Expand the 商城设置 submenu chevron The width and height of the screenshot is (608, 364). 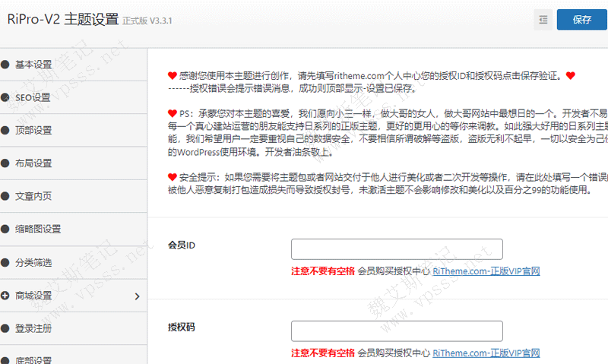point(137,296)
